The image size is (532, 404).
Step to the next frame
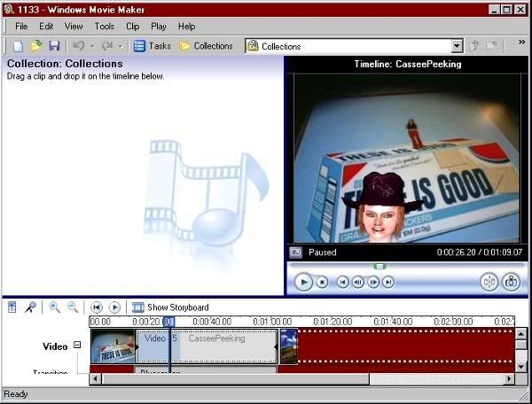373,282
